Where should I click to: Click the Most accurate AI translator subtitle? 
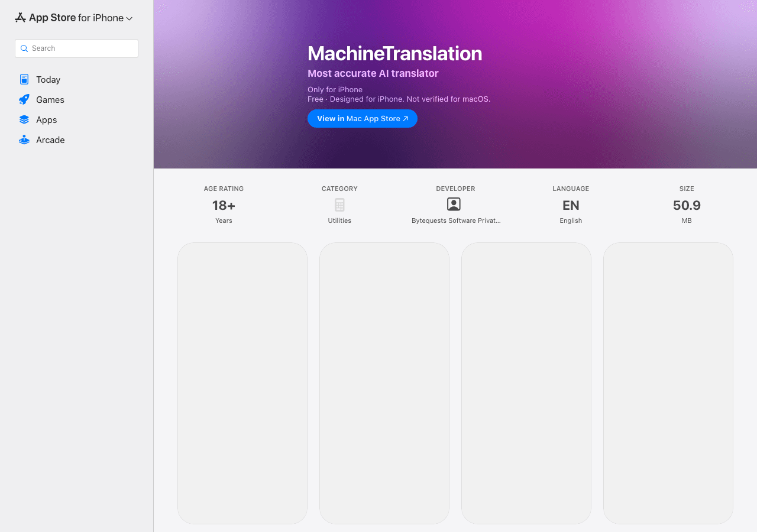[373, 73]
